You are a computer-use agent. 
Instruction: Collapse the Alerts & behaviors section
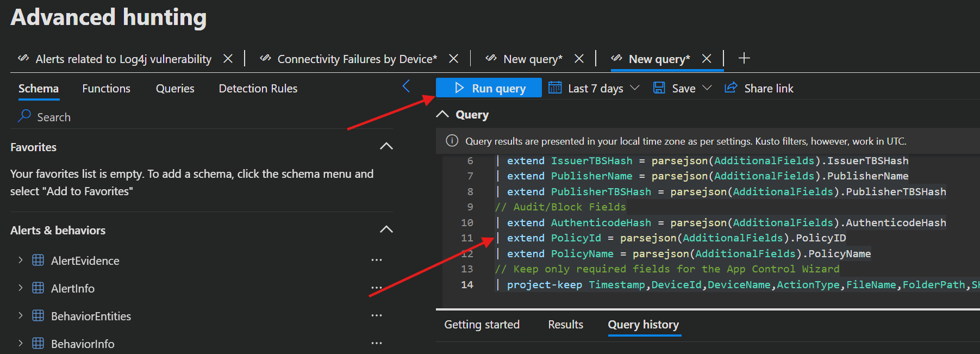pyautogui.click(x=386, y=229)
